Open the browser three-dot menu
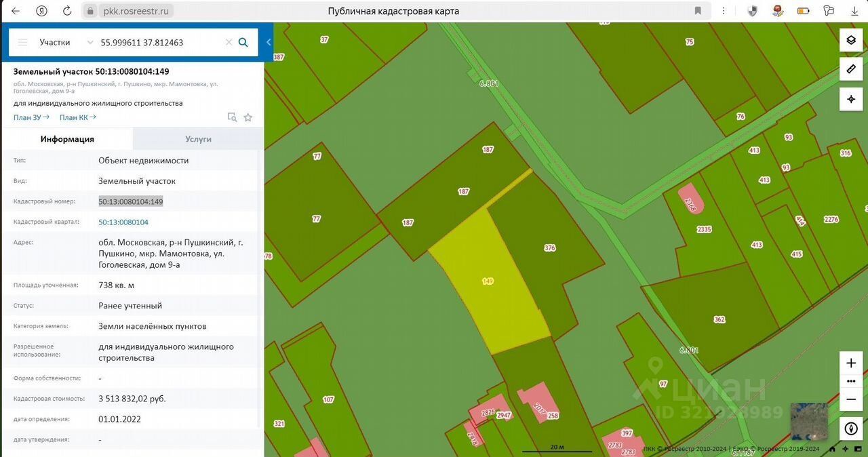Image resolution: width=868 pixels, height=457 pixels. (x=724, y=11)
